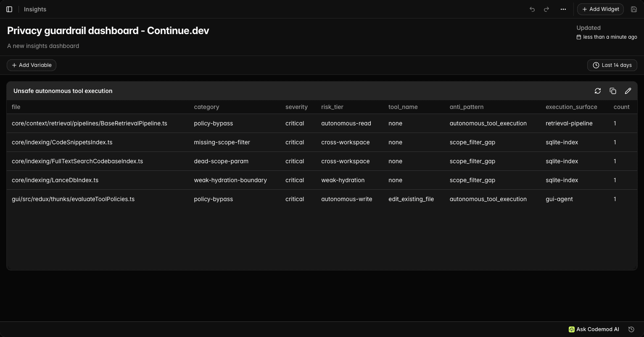Viewport: 644px width, 337px height.
Task: Click cross-workspace in the CodeSnippetsIndex row
Action: tap(345, 142)
